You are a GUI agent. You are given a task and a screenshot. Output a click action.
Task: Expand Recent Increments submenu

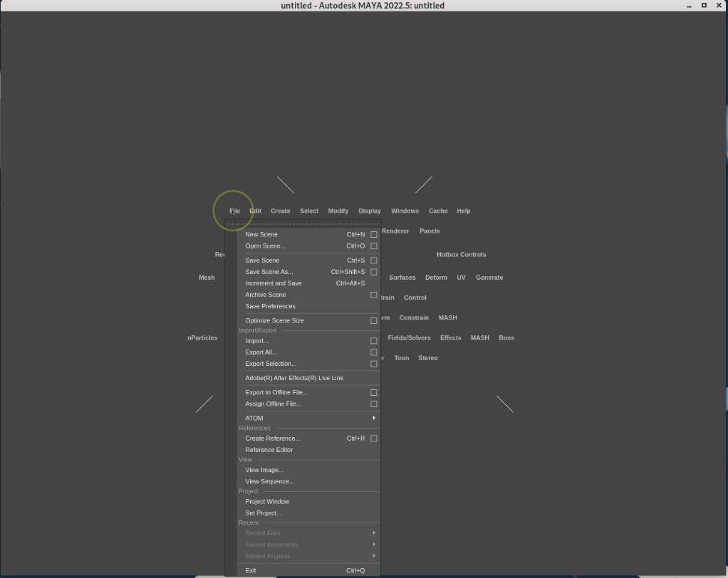point(308,545)
